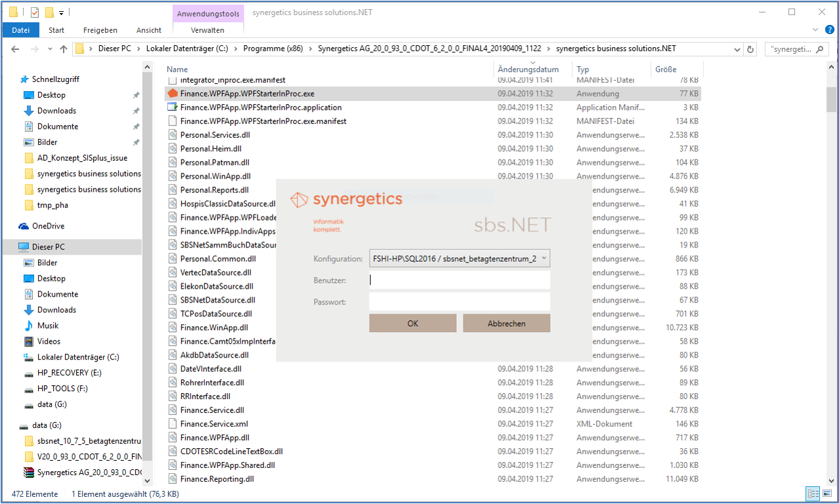Click the HP_RECOVERY (E:) drive icon
The width and height of the screenshot is (839, 504).
29,373
